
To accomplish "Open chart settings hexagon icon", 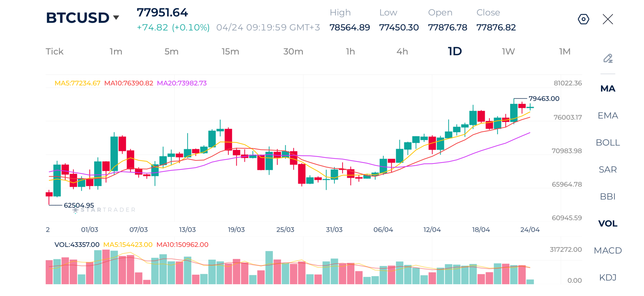I will point(583,19).
